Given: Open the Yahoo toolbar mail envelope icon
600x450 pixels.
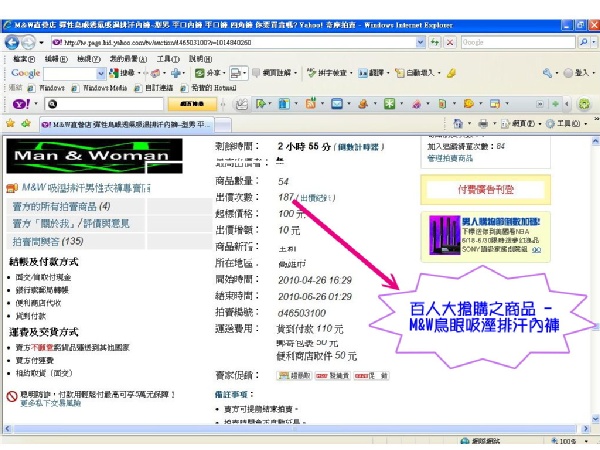Looking at the screenshot, I should [337, 104].
